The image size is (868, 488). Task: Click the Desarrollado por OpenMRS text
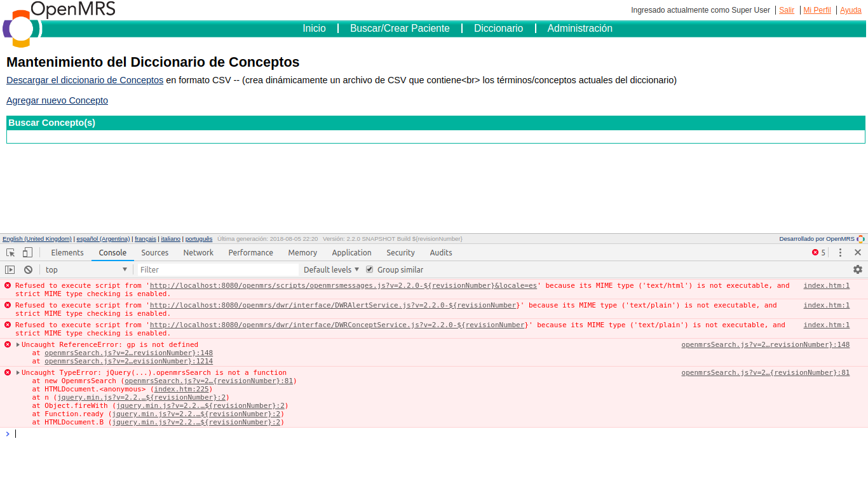pos(817,239)
